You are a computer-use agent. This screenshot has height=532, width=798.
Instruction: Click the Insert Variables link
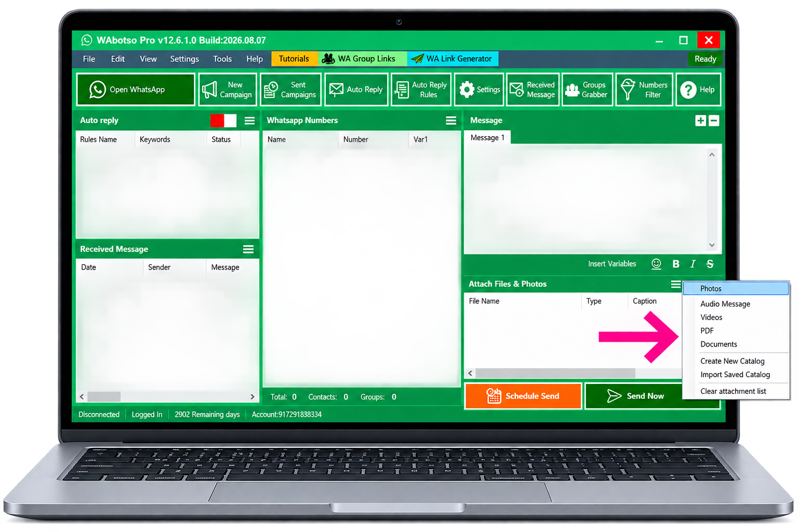(612, 264)
